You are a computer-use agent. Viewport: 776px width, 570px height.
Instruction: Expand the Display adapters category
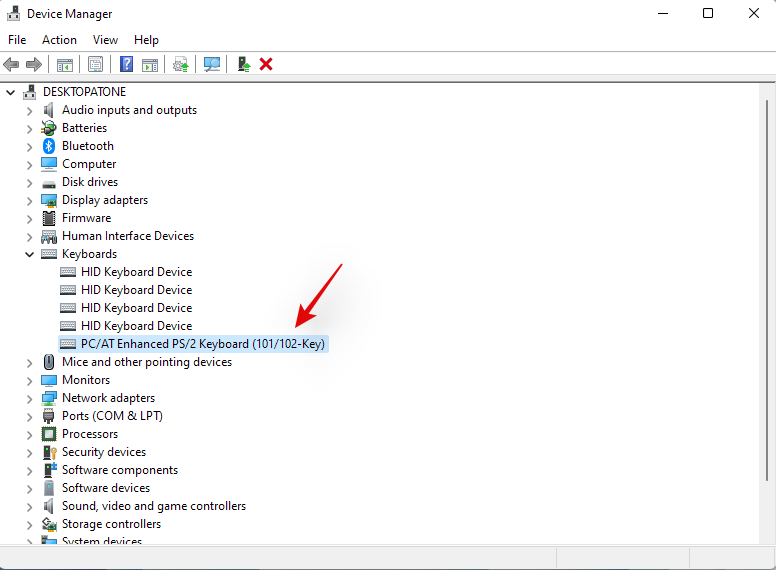[29, 200]
